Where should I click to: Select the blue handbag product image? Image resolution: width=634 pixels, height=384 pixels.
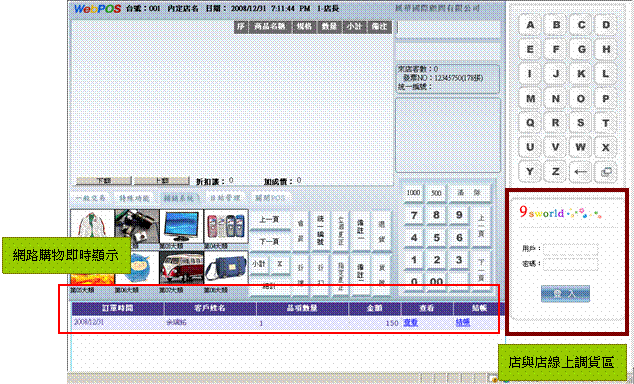(226, 268)
